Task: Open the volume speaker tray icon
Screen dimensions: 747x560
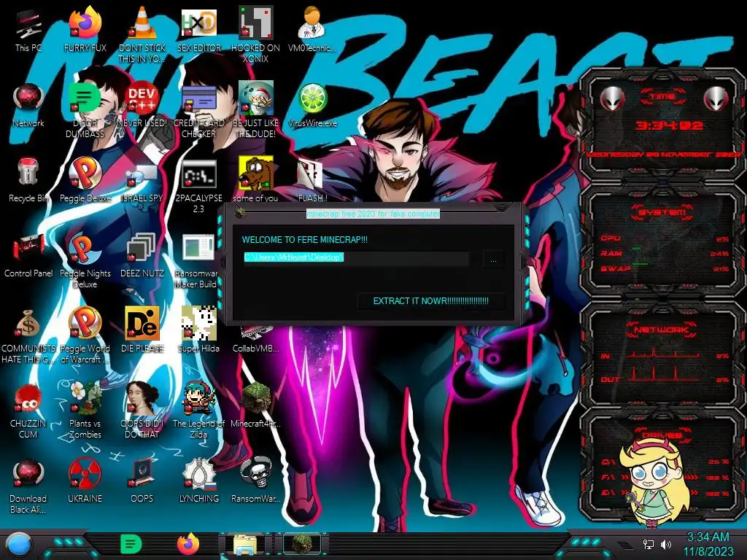Action: [666, 544]
